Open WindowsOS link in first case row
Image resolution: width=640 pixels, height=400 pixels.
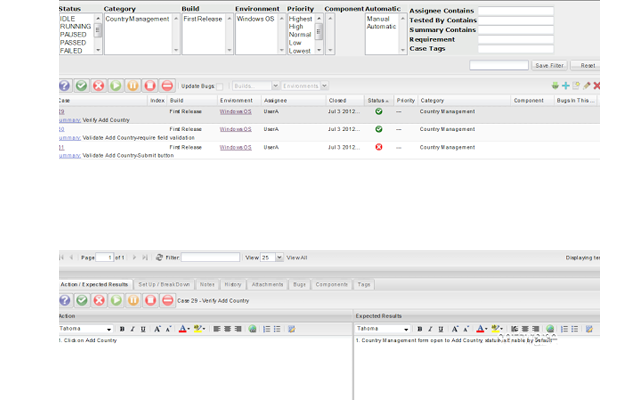coord(235,112)
